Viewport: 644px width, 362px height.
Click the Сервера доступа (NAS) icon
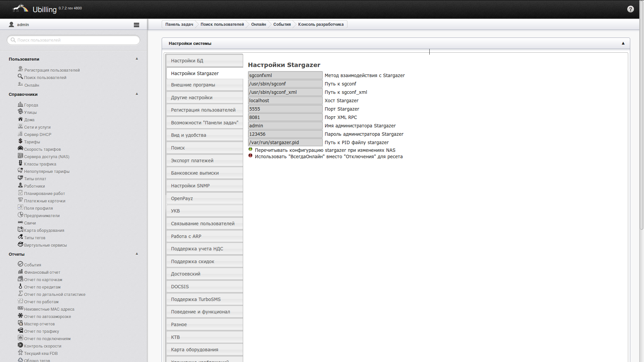[20, 156]
